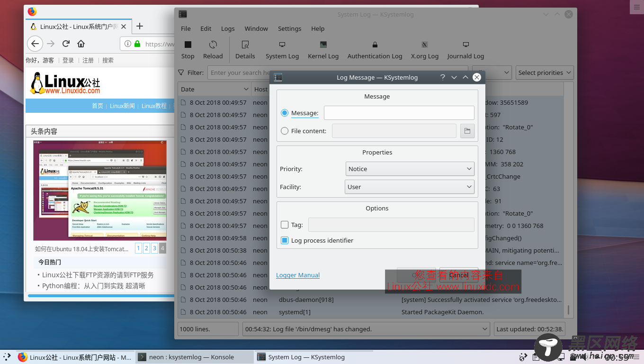Click the 首页 navigation link
644x364 pixels.
[98, 106]
